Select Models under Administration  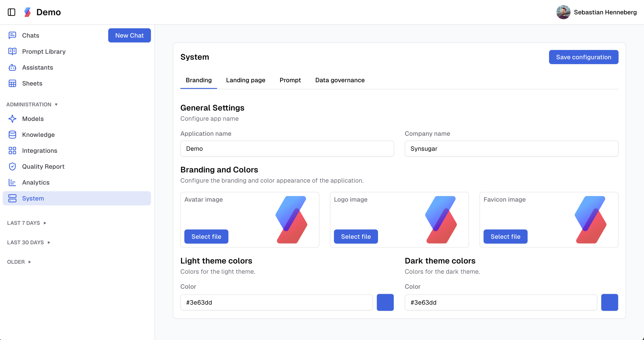point(33,119)
